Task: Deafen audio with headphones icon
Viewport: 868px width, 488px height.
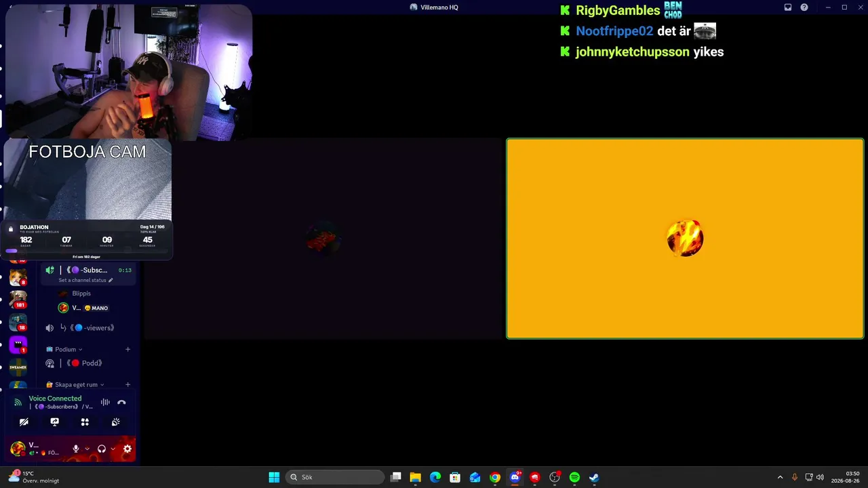Action: click(x=102, y=449)
